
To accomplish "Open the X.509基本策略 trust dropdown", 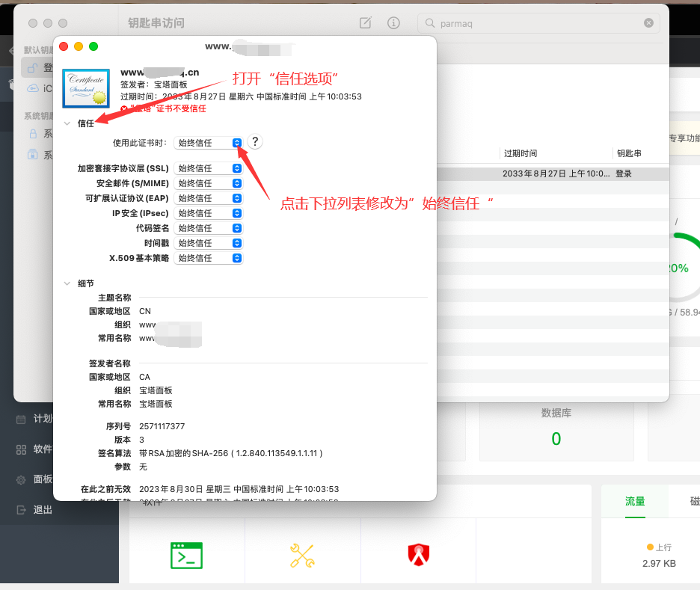I will (x=209, y=258).
